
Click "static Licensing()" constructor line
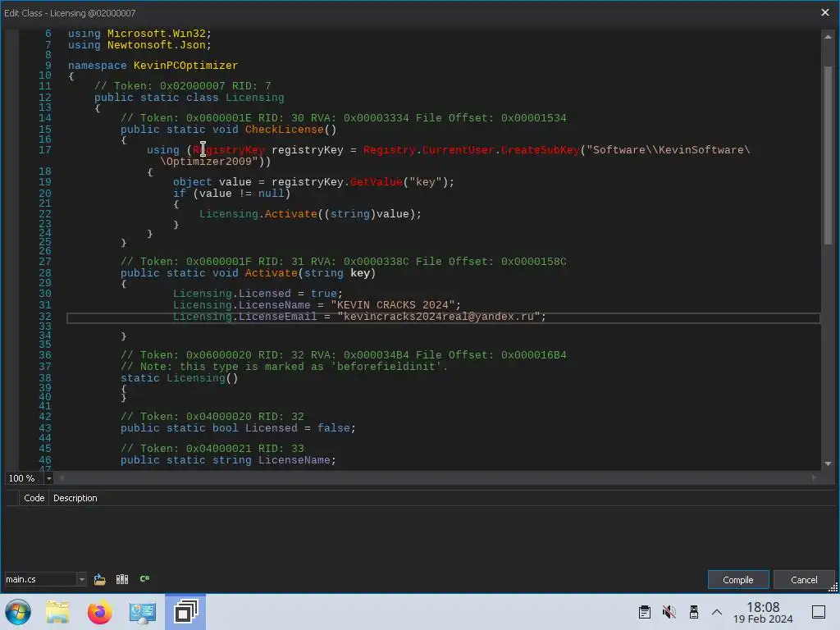(x=179, y=378)
